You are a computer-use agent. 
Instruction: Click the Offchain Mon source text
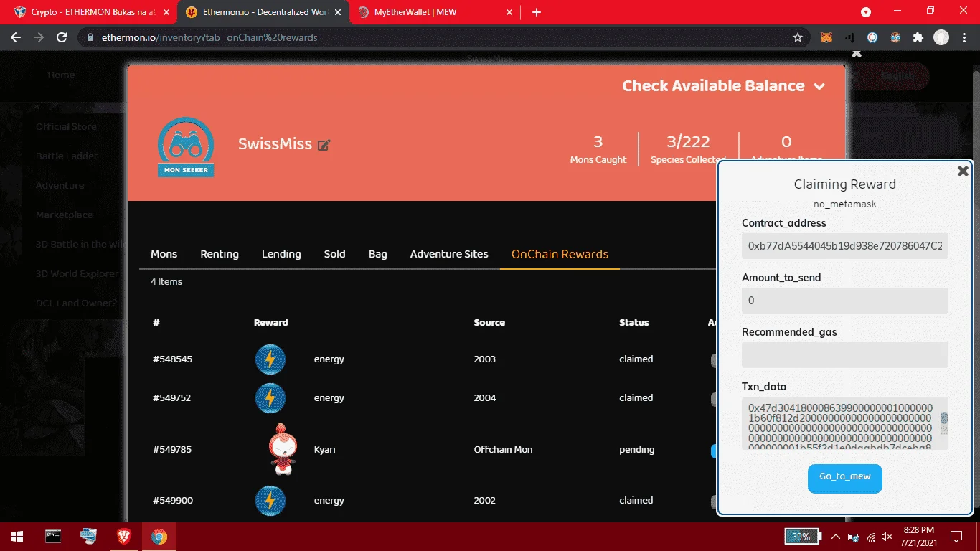tap(503, 450)
